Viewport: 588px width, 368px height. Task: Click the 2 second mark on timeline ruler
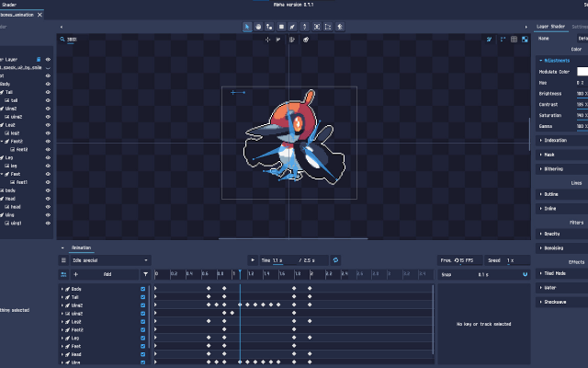click(x=311, y=274)
